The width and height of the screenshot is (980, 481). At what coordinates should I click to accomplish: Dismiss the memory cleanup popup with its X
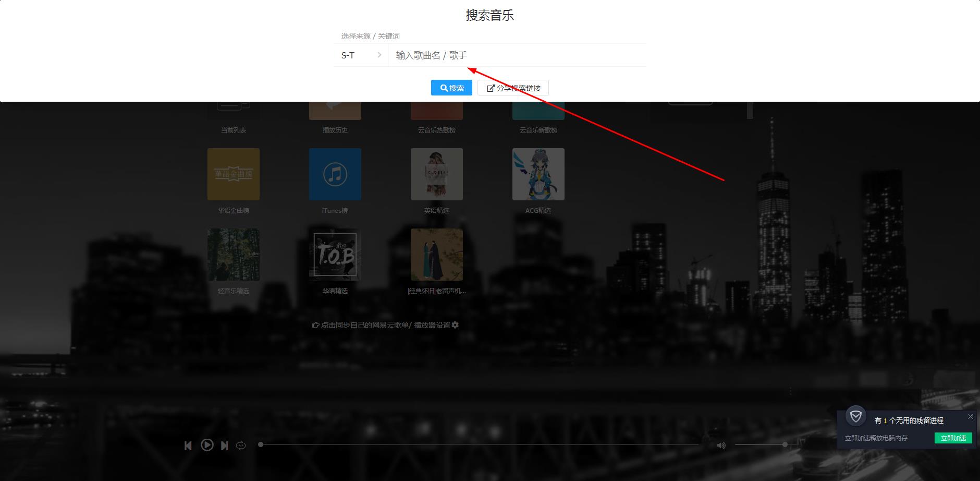971,416
